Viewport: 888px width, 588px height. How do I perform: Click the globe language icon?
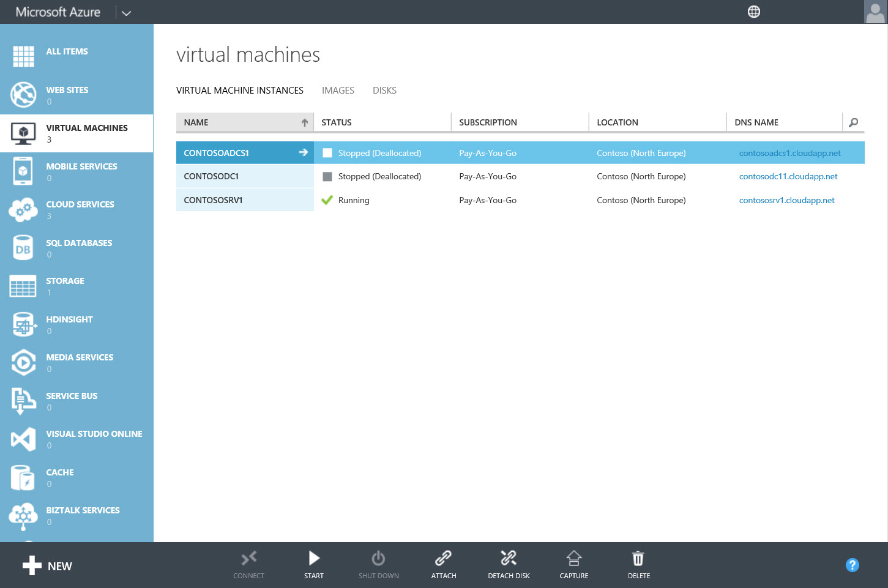[754, 12]
